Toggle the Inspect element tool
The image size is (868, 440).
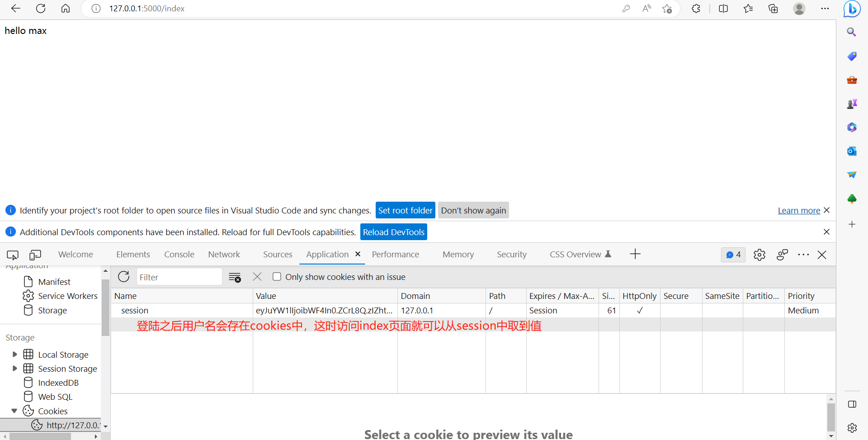[13, 255]
